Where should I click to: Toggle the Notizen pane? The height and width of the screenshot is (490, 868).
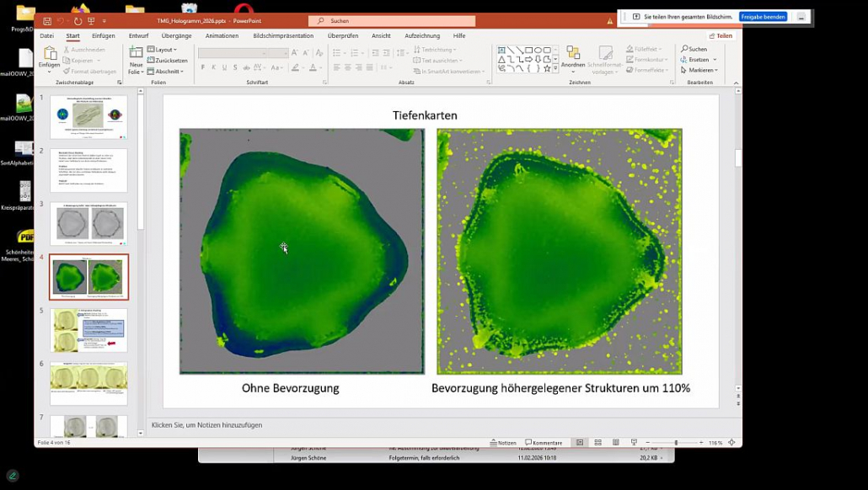pos(503,442)
